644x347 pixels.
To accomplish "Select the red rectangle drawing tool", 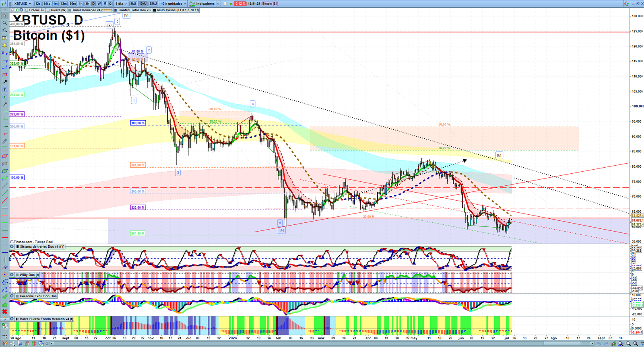I will click(5, 74).
